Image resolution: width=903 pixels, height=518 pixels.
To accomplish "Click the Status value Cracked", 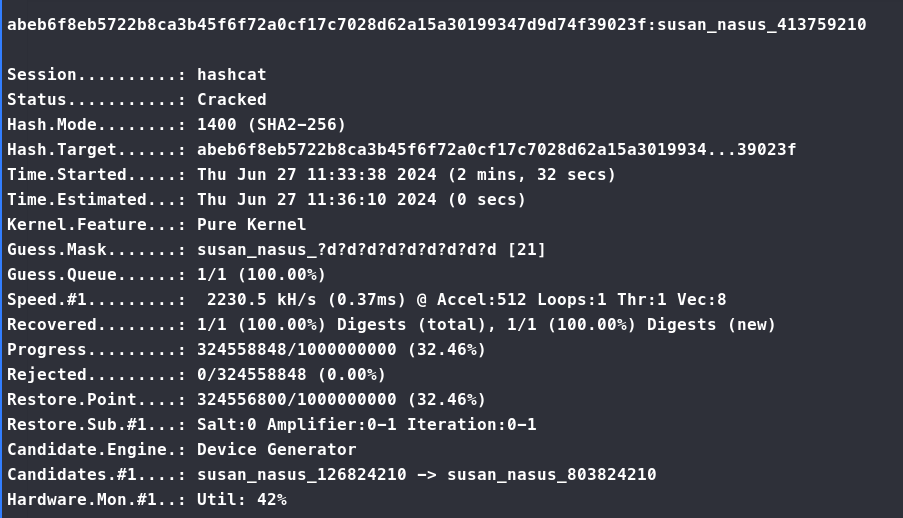I will [231, 100].
